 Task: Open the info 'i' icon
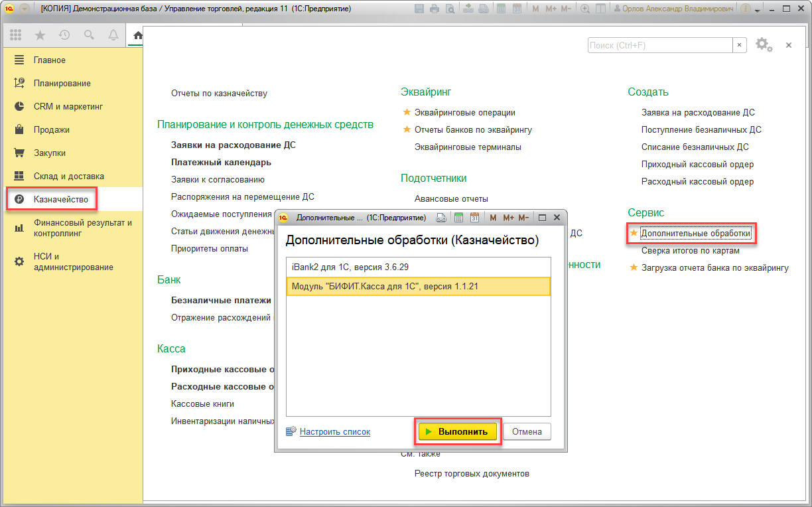[746, 9]
